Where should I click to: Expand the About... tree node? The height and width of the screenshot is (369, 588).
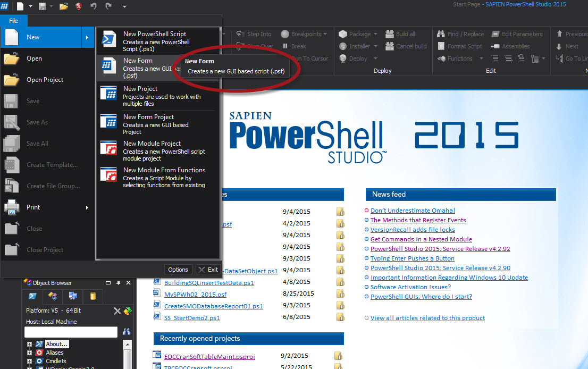(x=29, y=344)
